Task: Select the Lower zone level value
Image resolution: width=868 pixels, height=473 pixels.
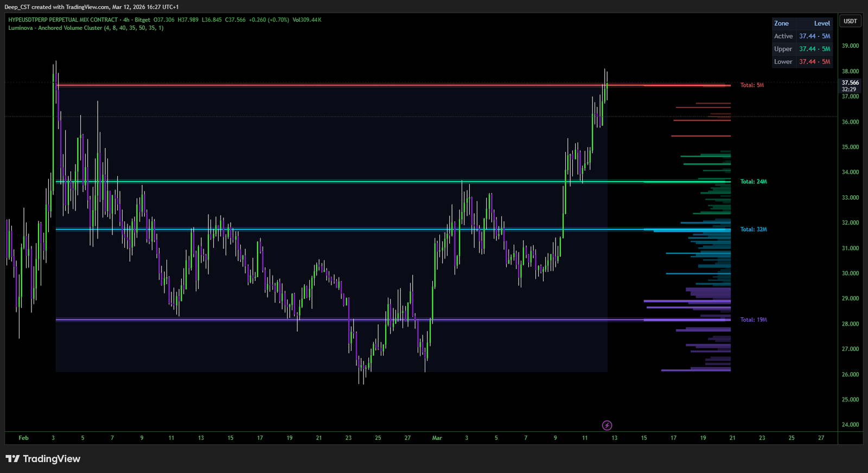Action: tap(814, 62)
